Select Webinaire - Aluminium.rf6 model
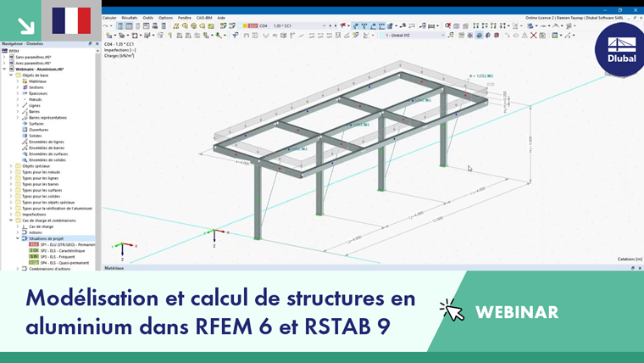Image resolution: width=644 pixels, height=363 pixels. [x=40, y=69]
